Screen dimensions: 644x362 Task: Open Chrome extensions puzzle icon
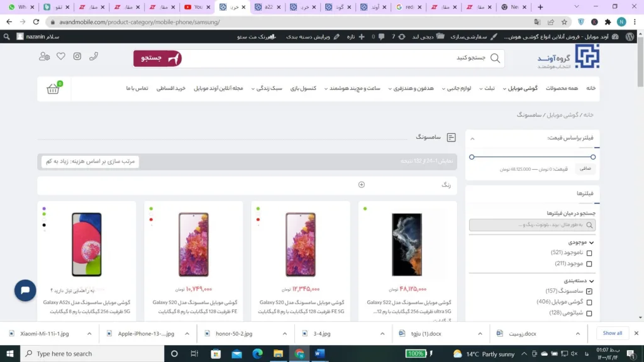coord(608,22)
